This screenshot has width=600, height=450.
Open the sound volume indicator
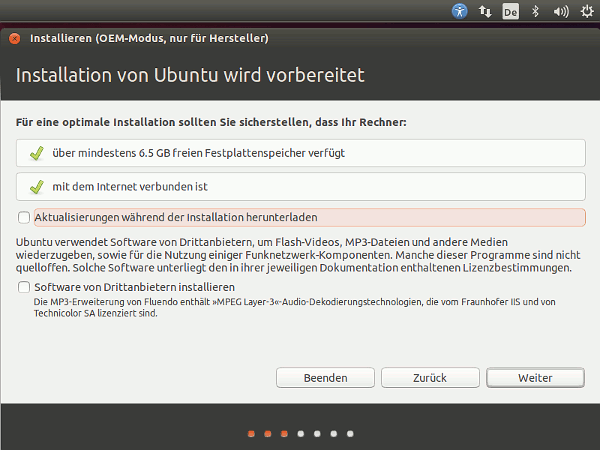(x=561, y=12)
